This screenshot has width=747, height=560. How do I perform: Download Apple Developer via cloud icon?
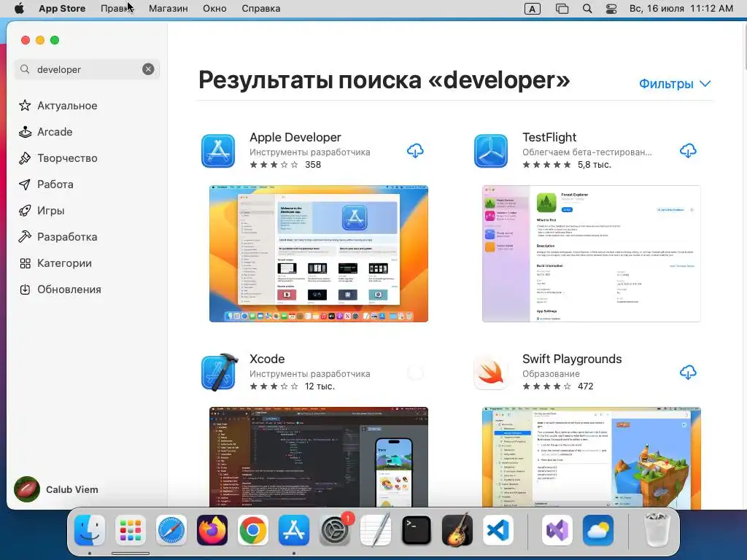415,151
